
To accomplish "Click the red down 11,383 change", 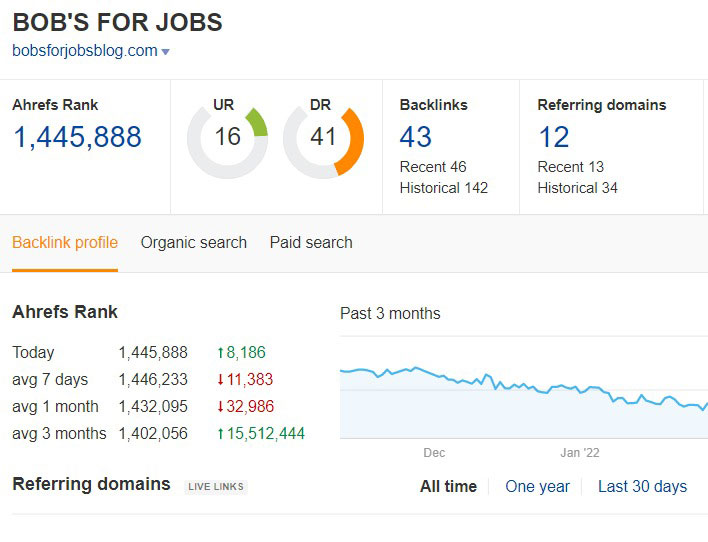I will pos(245,379).
